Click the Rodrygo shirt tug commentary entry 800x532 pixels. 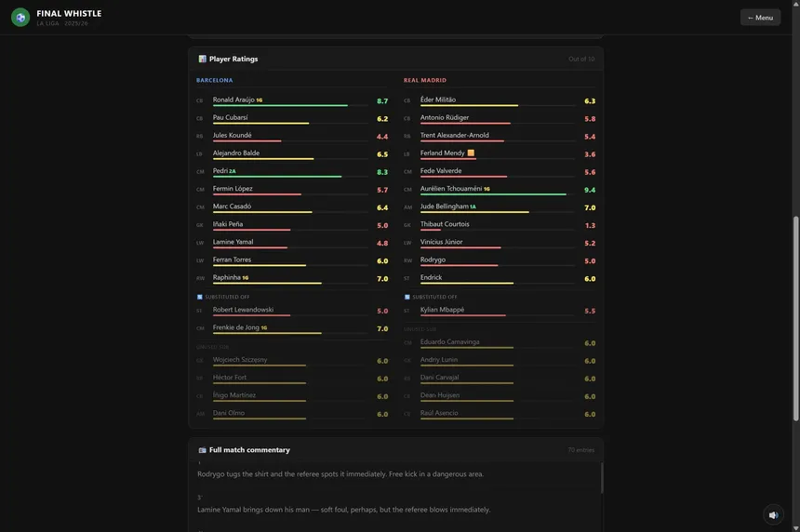pos(340,473)
